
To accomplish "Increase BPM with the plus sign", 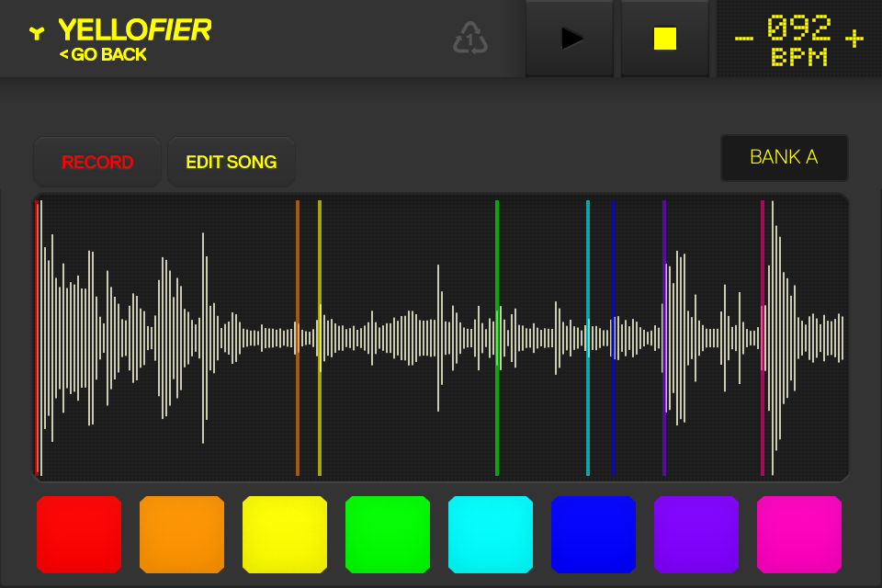I will click(x=854, y=39).
